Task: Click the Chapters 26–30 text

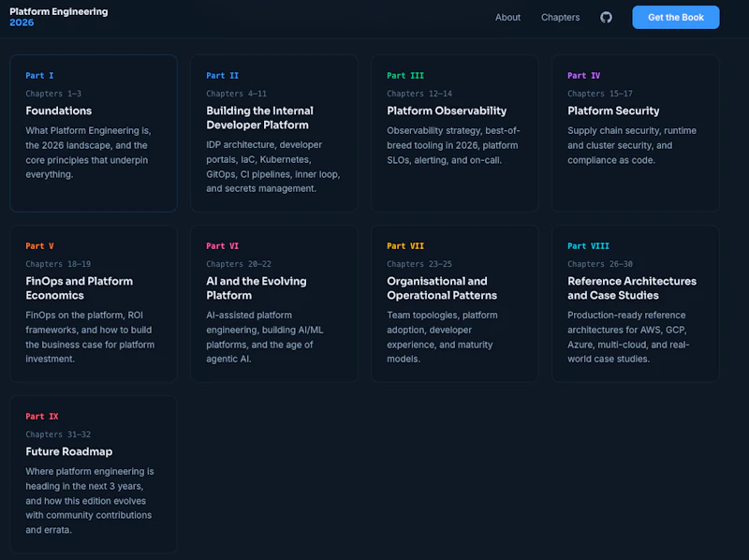Action: pyautogui.click(x=600, y=264)
